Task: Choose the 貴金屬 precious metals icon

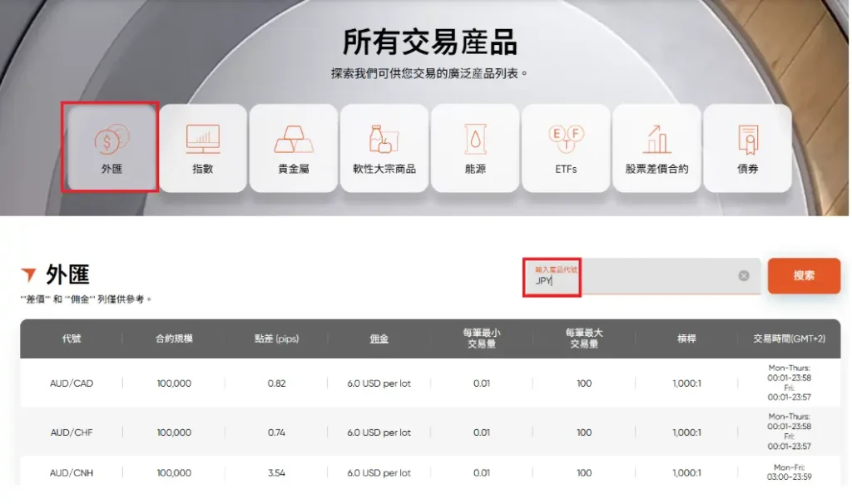Action: 294,148
